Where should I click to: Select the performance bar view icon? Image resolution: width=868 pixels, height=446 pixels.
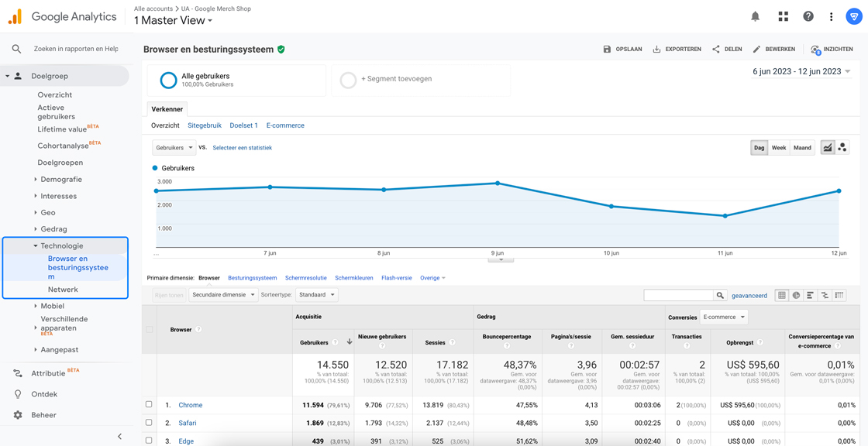coord(811,296)
